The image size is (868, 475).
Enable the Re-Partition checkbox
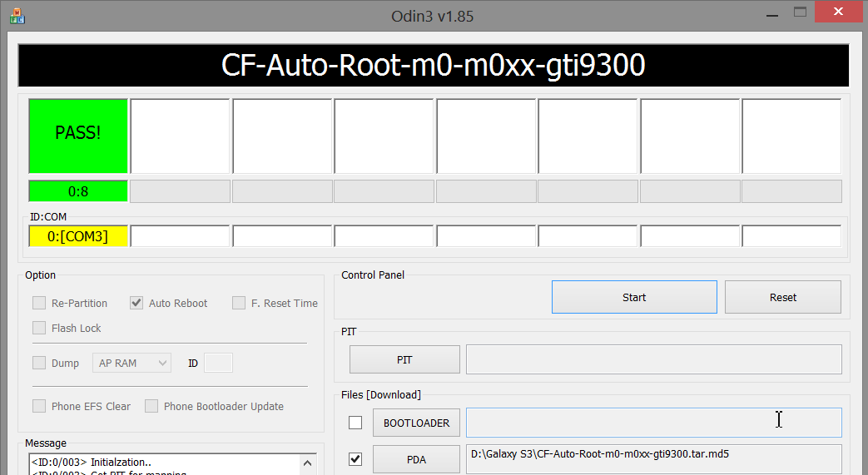pos(39,303)
